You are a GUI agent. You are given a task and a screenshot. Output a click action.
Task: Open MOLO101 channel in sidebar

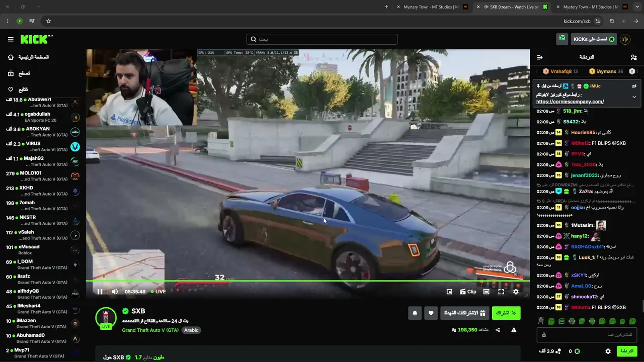tap(43, 176)
